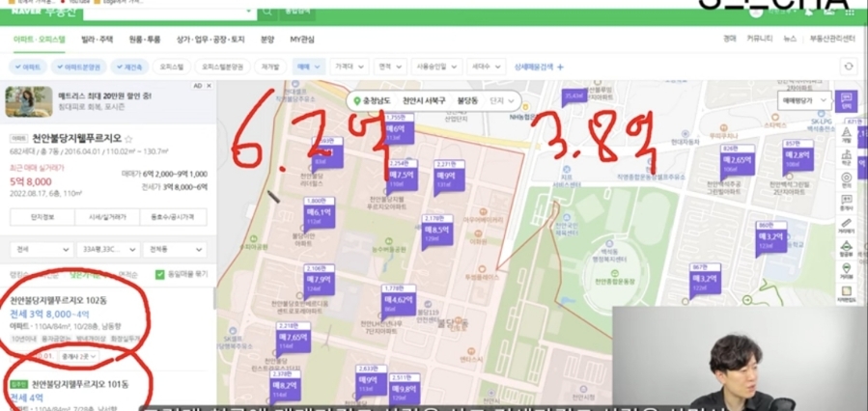Toggle the 오피스텔분양권 filter chip
This screenshot has height=411, width=868.
(222, 67)
